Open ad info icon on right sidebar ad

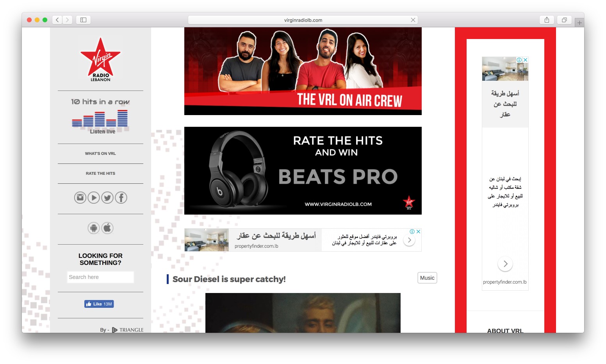(x=519, y=60)
